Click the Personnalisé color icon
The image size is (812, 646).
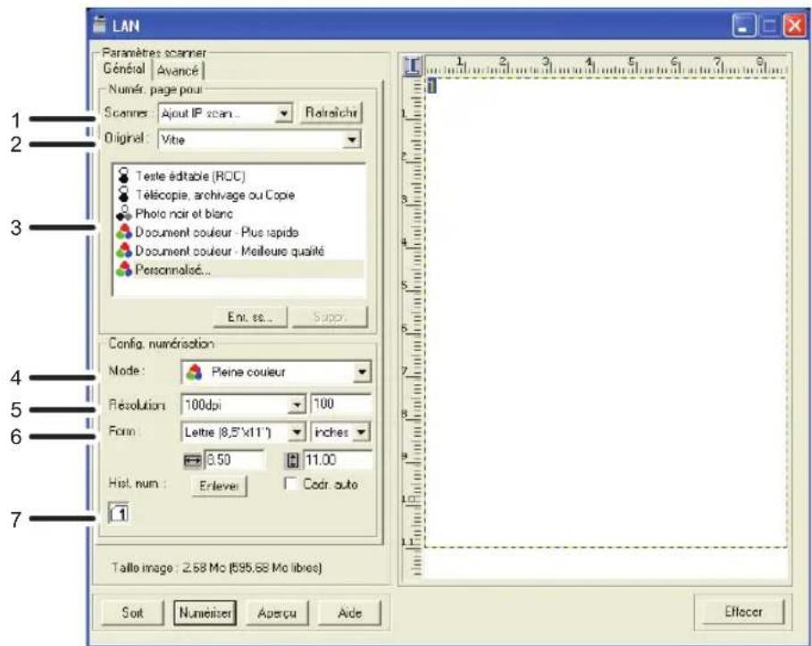124,269
